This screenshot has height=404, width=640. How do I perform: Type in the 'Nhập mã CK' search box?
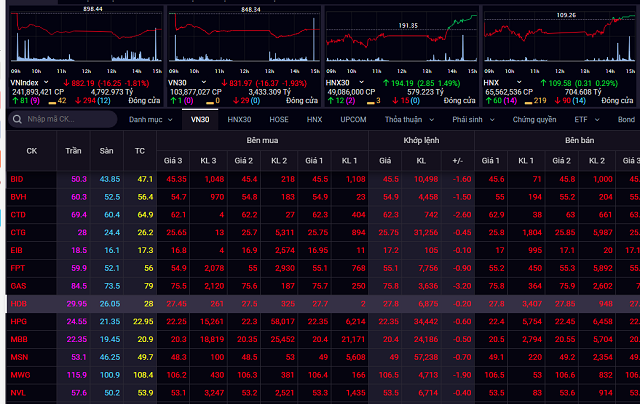[60, 120]
